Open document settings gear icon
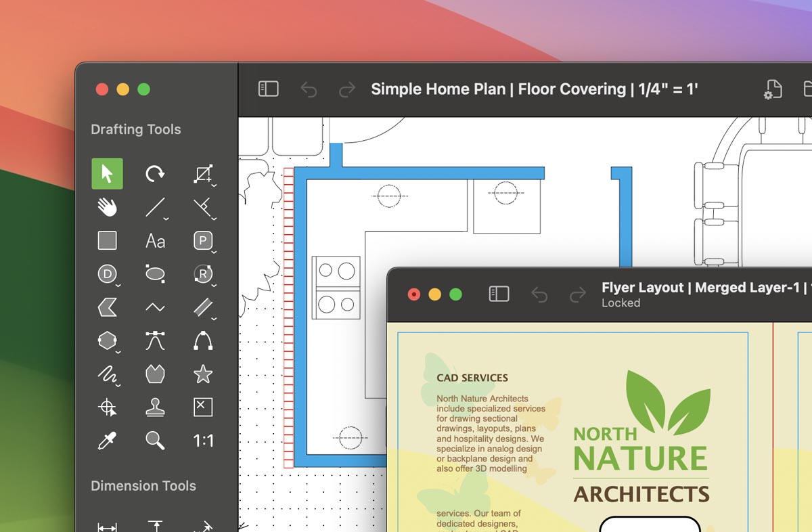The image size is (812, 532). (x=773, y=89)
